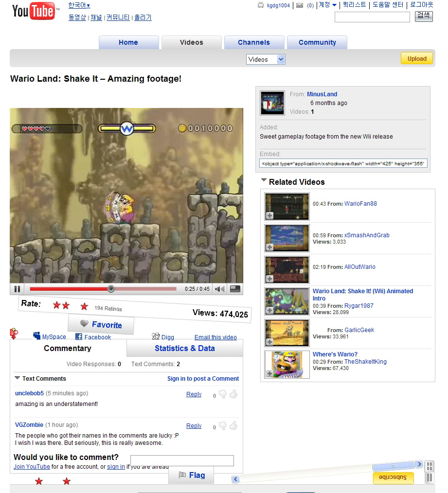Image resolution: width=448 pixels, height=493 pixels.
Task: Open Email this video link
Action: coord(215,337)
